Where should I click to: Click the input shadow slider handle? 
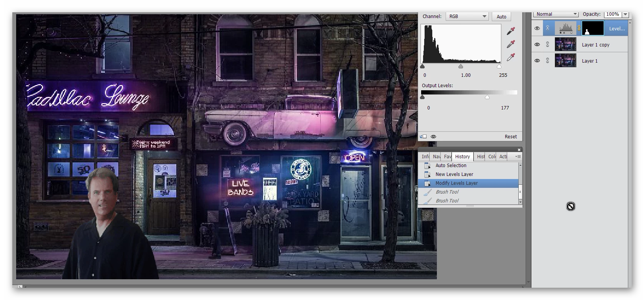(x=422, y=66)
